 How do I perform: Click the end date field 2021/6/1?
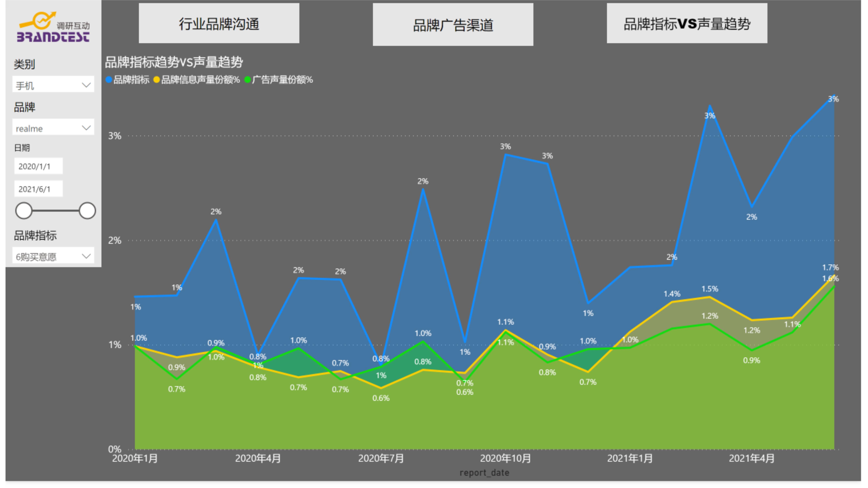pos(38,189)
